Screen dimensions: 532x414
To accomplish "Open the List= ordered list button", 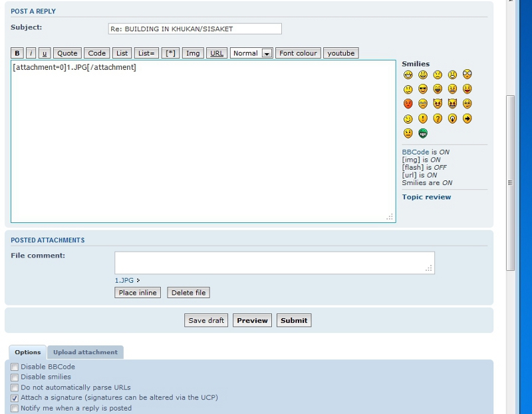I will pyautogui.click(x=146, y=53).
